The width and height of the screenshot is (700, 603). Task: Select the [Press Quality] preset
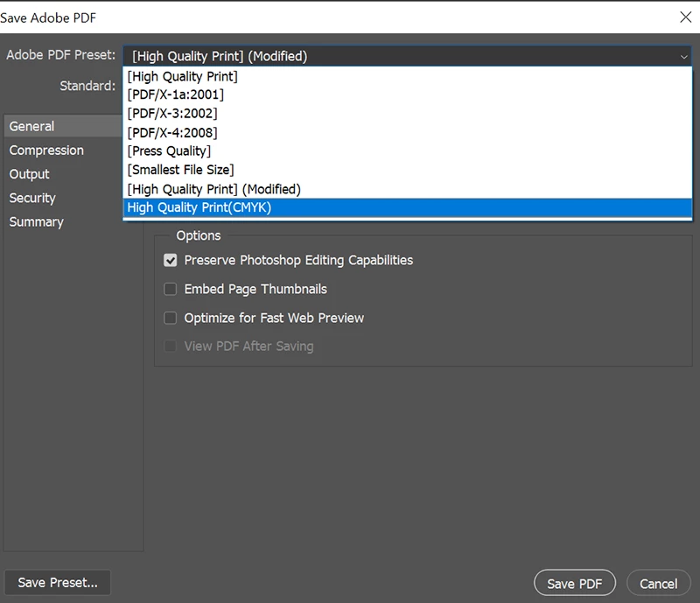(407, 151)
